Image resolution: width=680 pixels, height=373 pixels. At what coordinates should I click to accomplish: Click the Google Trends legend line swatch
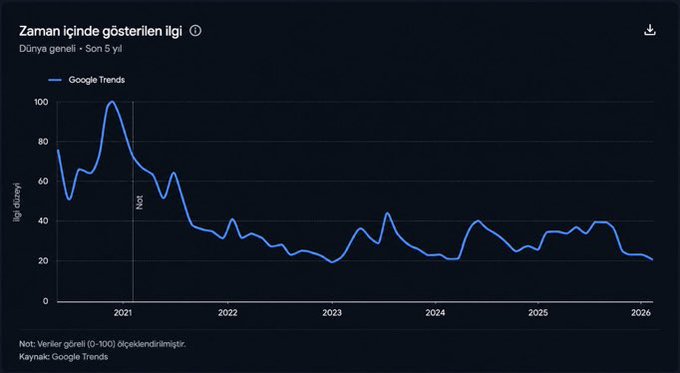(55, 80)
